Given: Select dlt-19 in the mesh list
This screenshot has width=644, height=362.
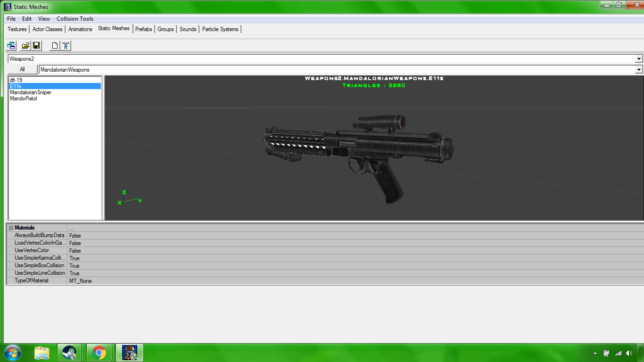Looking at the screenshot, I should point(55,80).
